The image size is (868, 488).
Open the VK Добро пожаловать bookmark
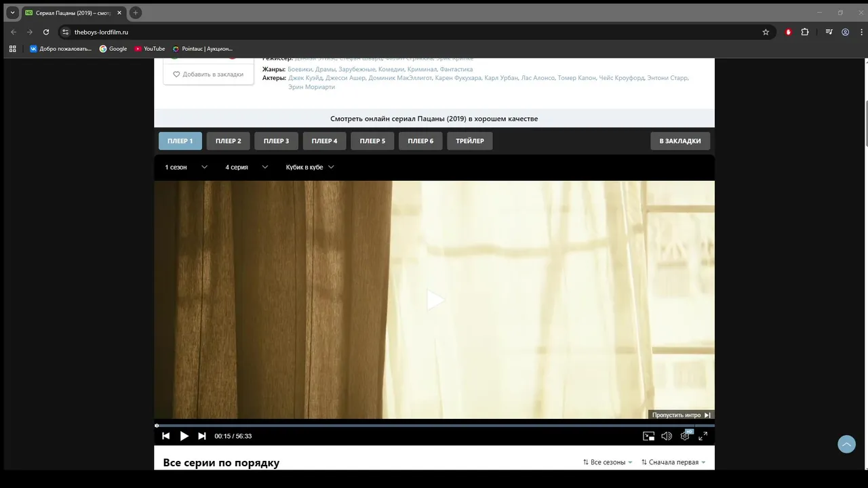point(60,49)
